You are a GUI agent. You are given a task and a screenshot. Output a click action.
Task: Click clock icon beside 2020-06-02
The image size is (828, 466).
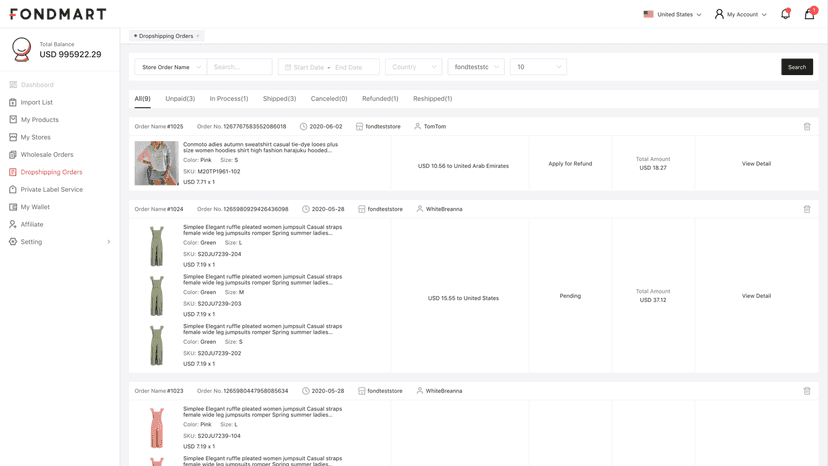coord(303,126)
